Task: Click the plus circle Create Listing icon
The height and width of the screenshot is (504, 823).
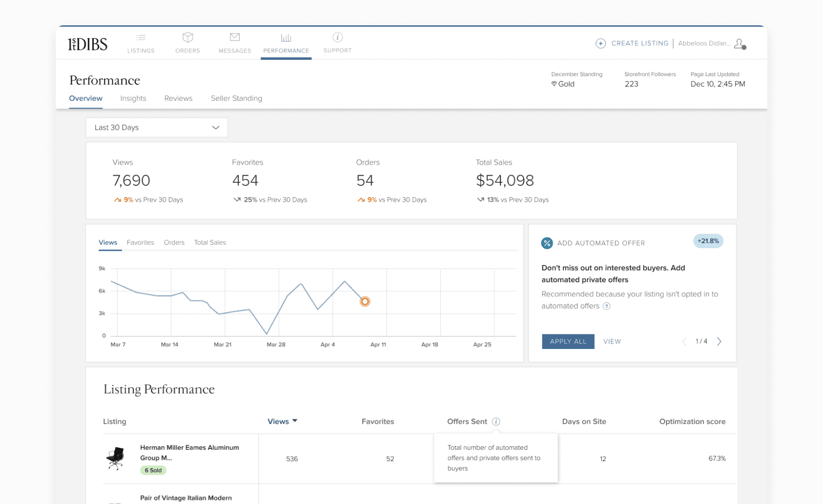Action: tap(601, 44)
